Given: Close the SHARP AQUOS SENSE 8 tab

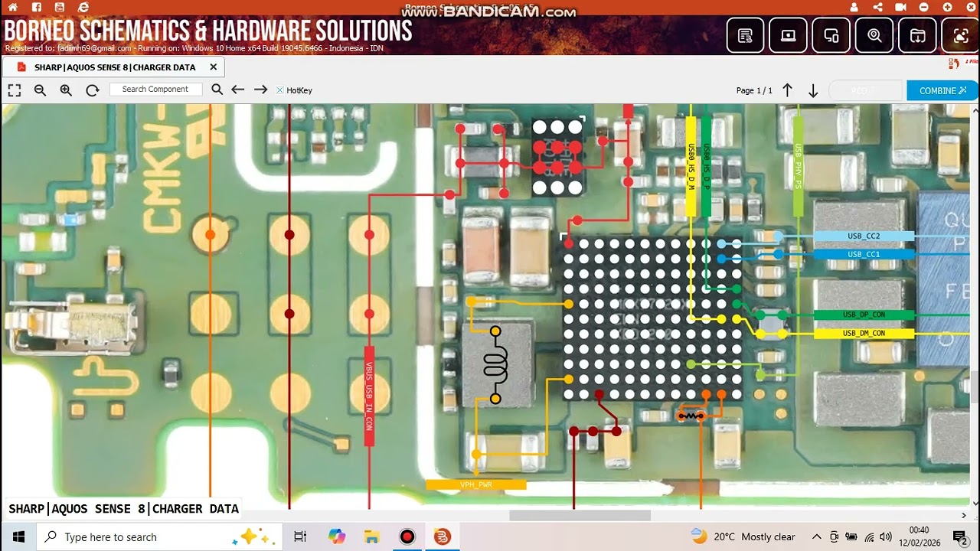Looking at the screenshot, I should [x=214, y=67].
